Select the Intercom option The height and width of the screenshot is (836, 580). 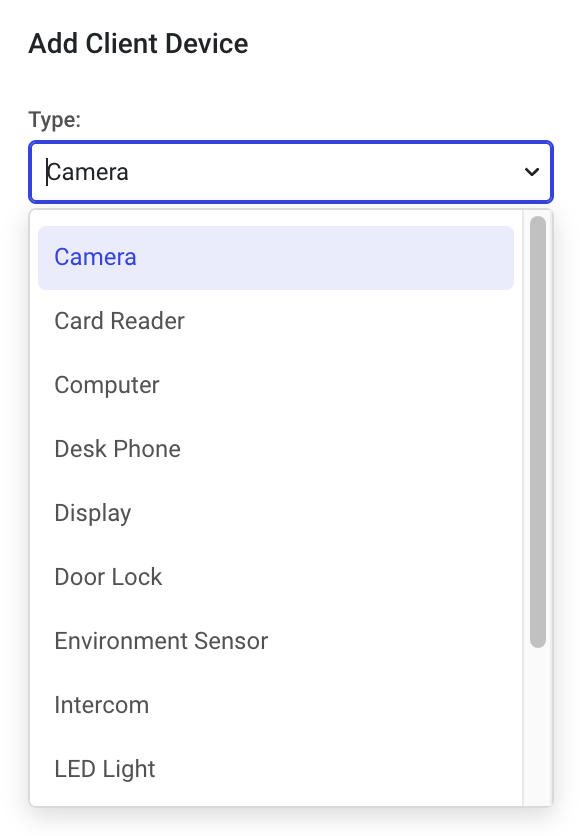tap(276, 705)
